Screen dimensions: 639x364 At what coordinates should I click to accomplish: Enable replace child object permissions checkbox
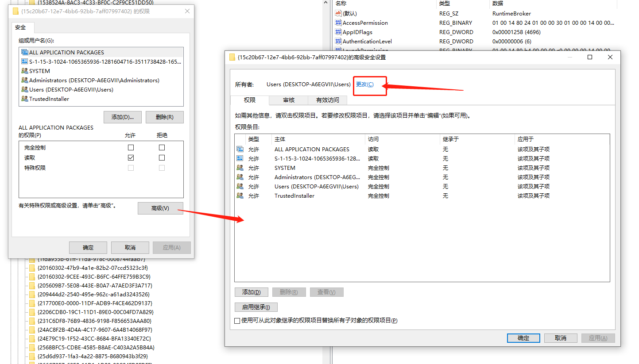click(x=237, y=321)
